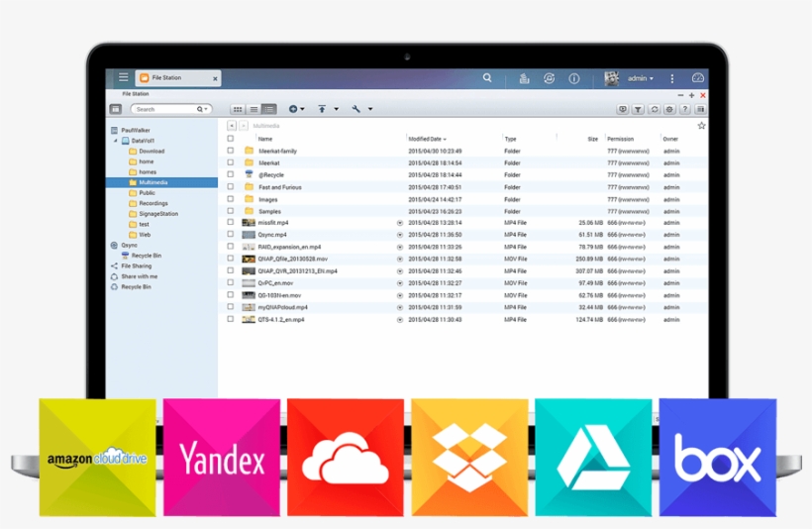Open the dashboard gauge icon

pyautogui.click(x=697, y=77)
